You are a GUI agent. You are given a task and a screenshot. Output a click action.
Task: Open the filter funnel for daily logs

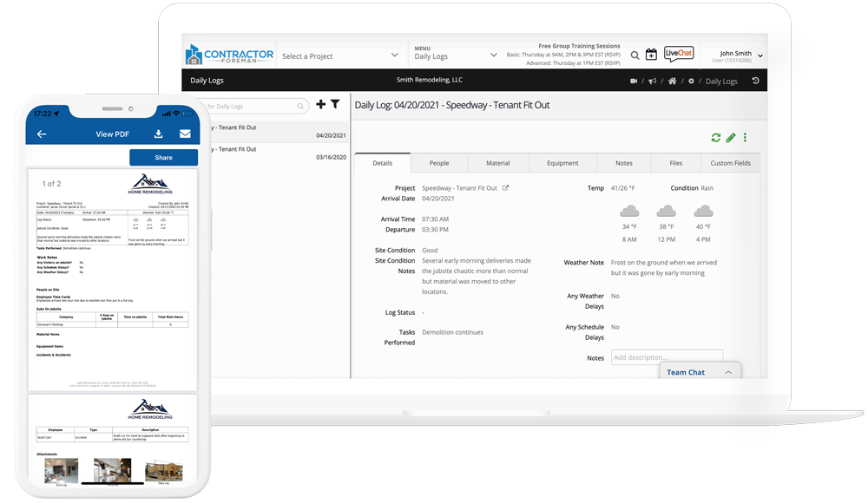click(x=335, y=105)
